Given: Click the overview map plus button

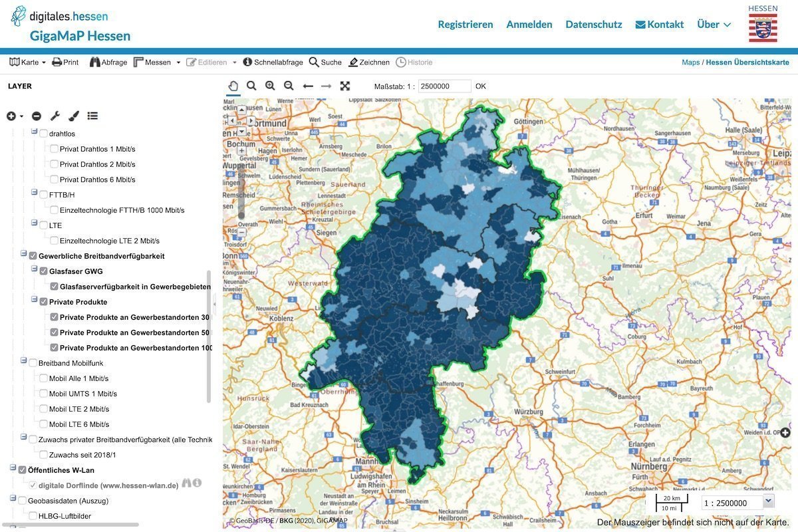Looking at the screenshot, I should pyautogui.click(x=785, y=433).
